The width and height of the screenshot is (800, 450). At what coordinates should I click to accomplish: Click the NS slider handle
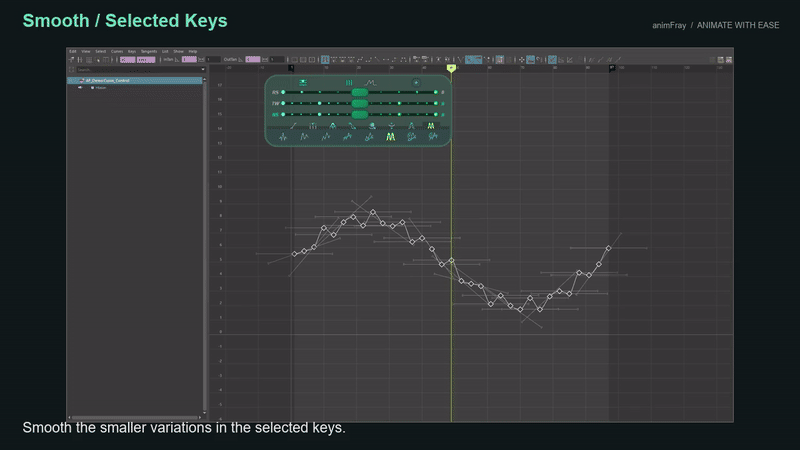click(x=360, y=115)
